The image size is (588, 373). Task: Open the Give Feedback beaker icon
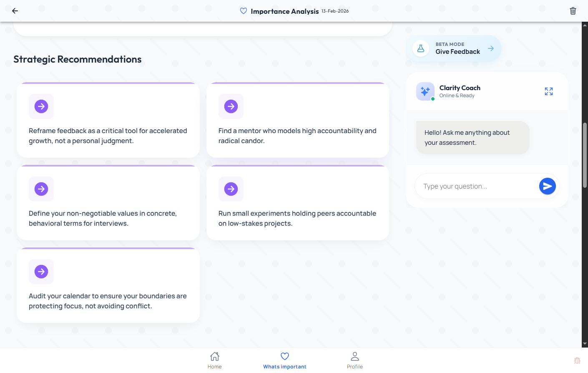pos(421,48)
